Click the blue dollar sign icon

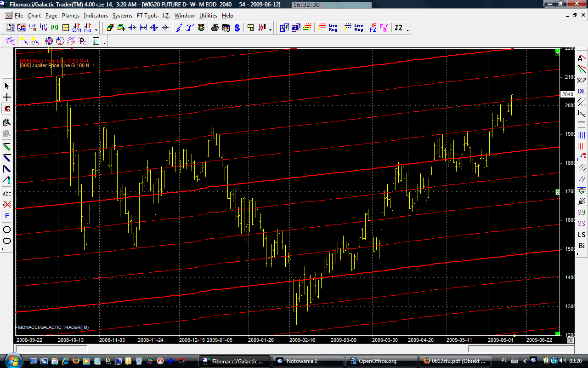[x=237, y=28]
